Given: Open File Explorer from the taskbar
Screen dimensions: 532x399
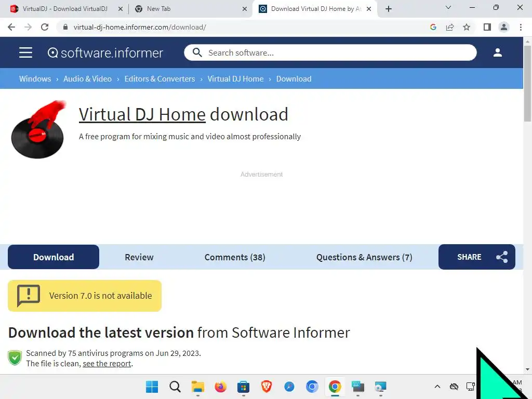Looking at the screenshot, I should (x=197, y=387).
